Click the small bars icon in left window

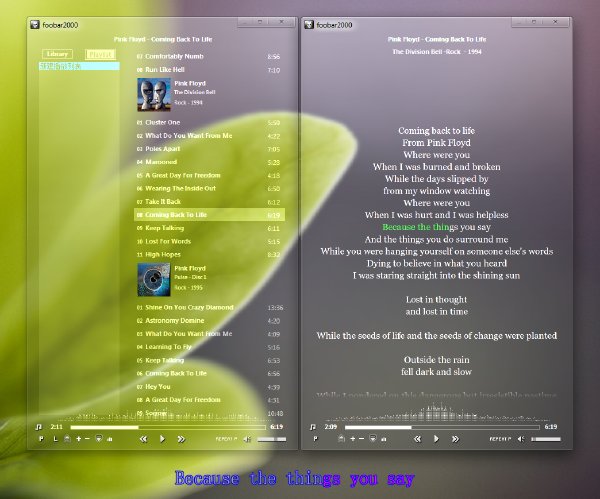(x=110, y=439)
